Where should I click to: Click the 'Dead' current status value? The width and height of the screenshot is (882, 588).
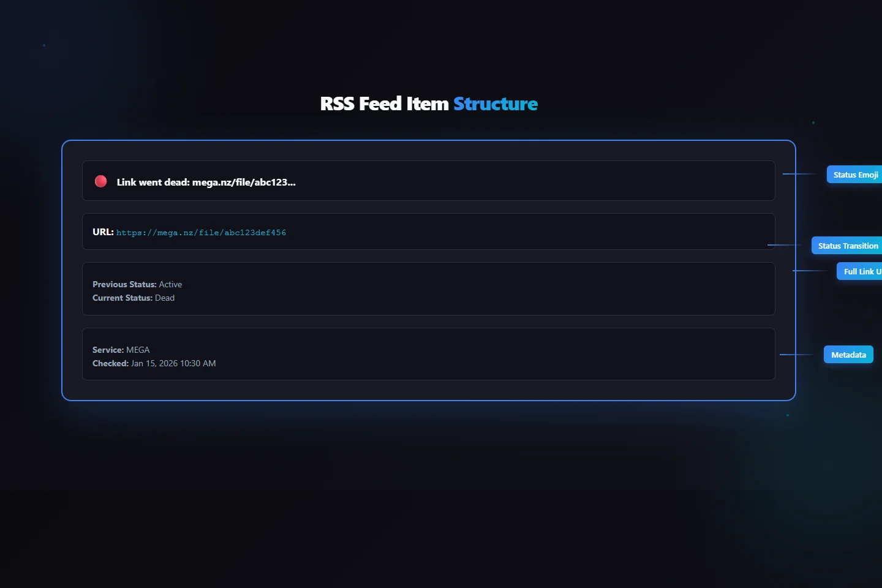[165, 298]
